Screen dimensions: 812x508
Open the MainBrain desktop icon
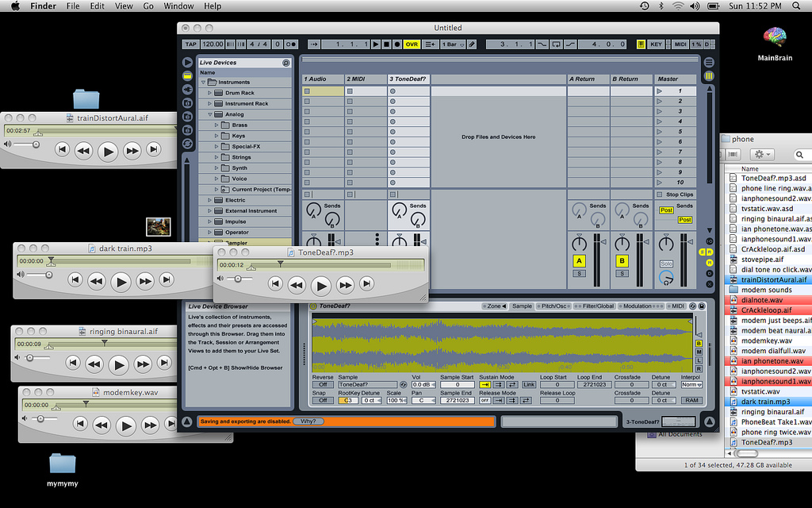[x=774, y=41]
